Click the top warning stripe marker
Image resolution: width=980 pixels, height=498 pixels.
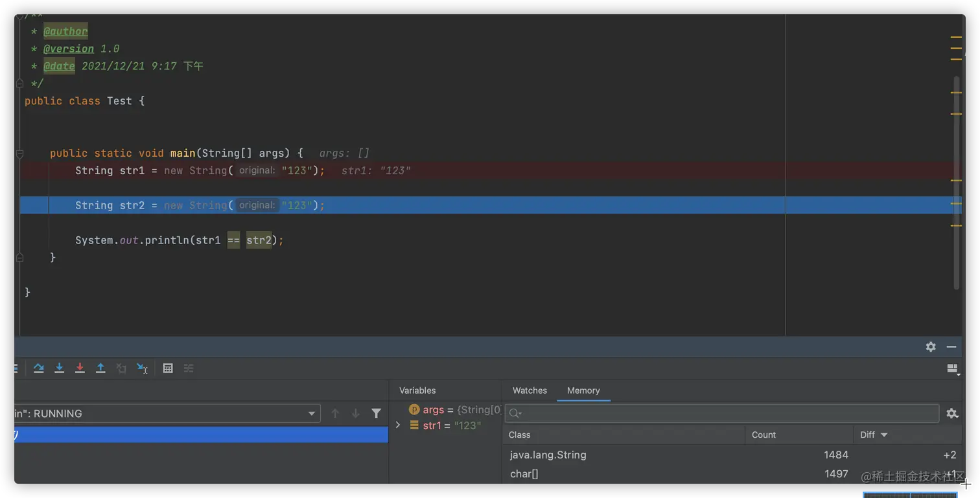[x=956, y=38]
